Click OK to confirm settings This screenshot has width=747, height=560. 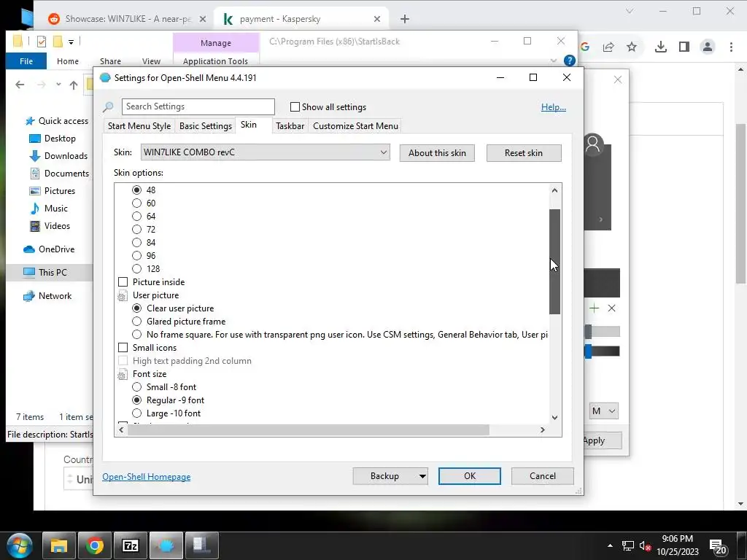click(469, 476)
